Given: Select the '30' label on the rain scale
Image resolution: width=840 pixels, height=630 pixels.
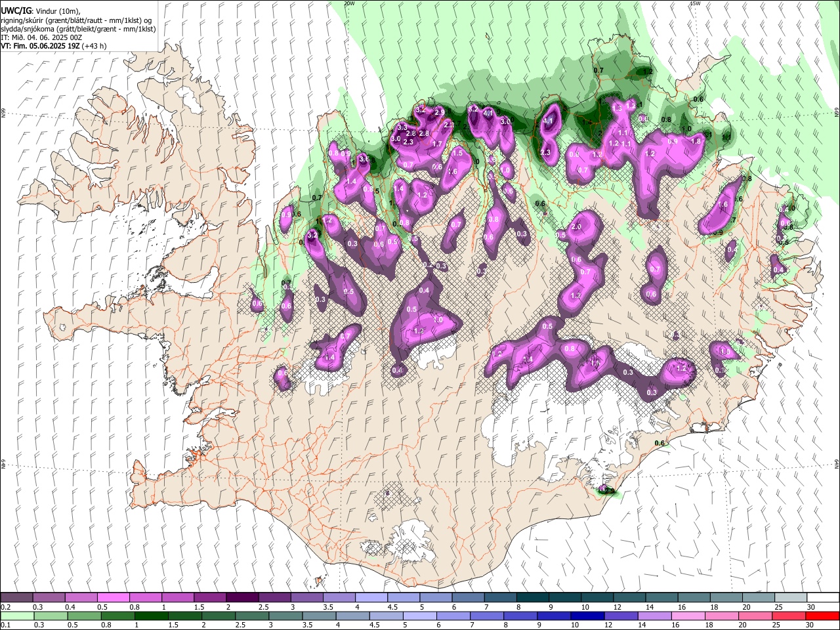Looking at the screenshot, I should click(x=810, y=625).
